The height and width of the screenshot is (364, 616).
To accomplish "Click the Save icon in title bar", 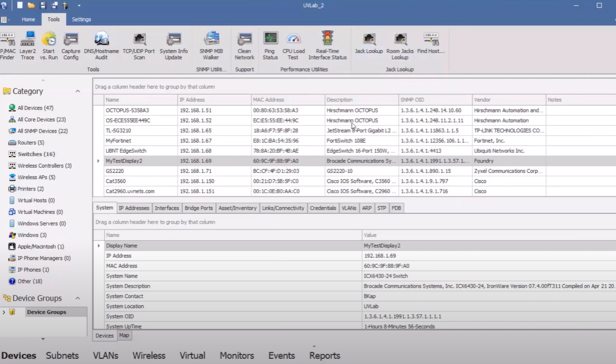I will pos(43,5).
